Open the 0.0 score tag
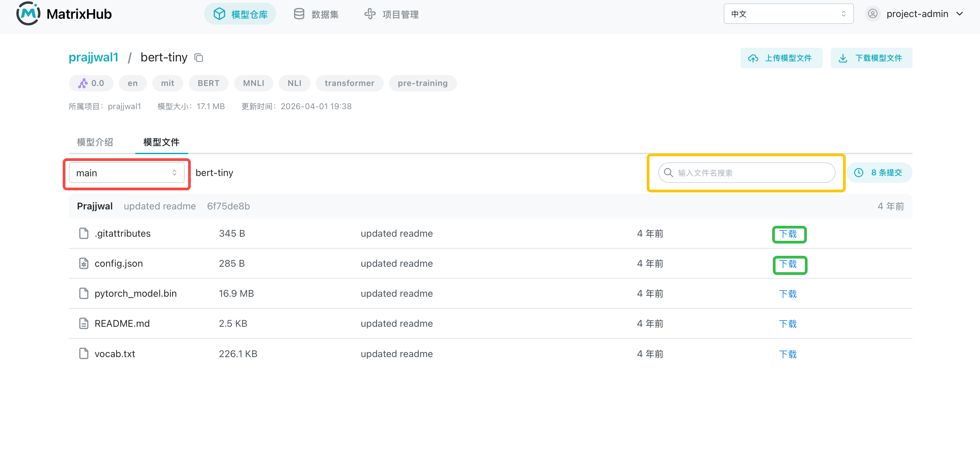980x455 pixels. pos(91,83)
